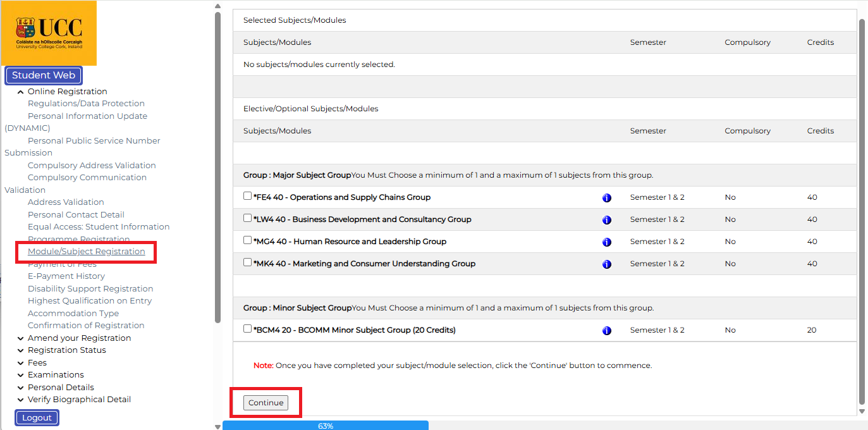
Task: Open Confirmation of Registration page
Action: 86,326
